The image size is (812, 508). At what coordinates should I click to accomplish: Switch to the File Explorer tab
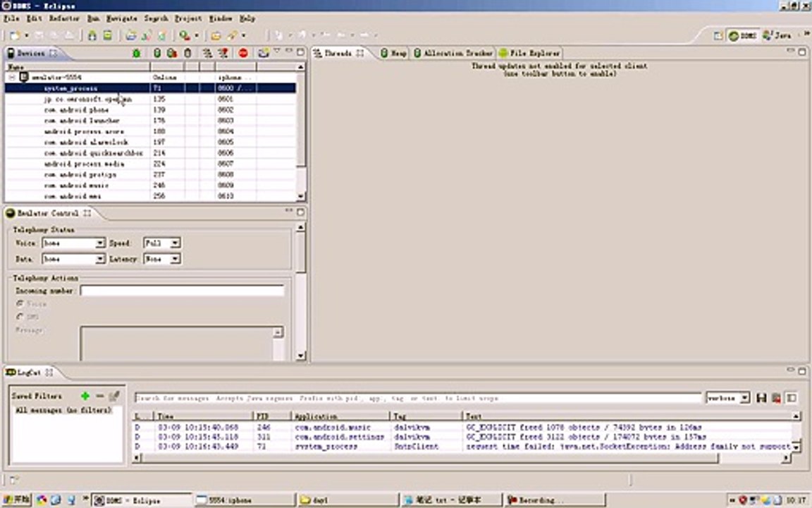pos(529,53)
